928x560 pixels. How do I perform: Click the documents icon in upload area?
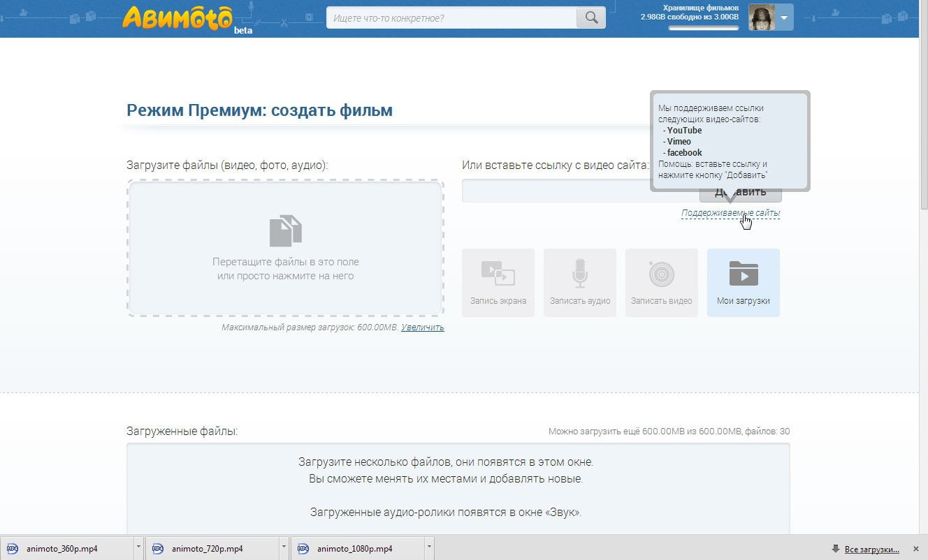coord(285,230)
